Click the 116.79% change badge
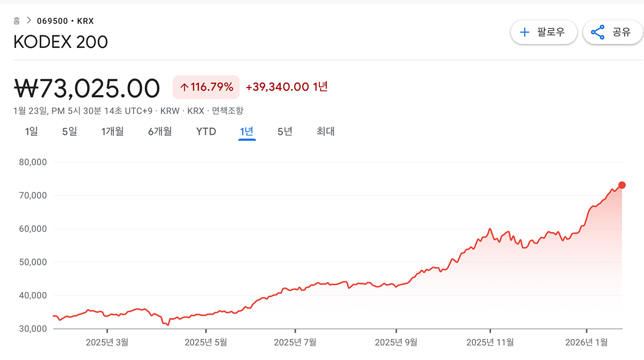Screen dimensions: 644x360 click(207, 87)
